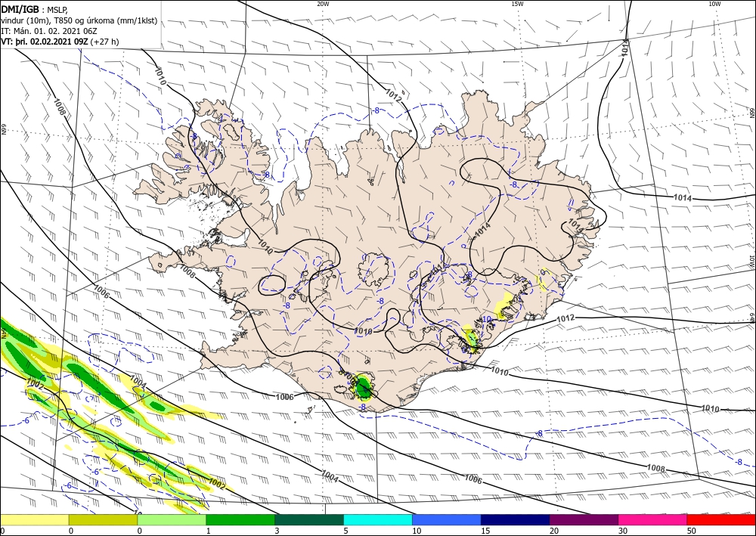Click the 'DMI/IGB : MSLP,' title line
This screenshot has width=756, height=536.
(x=35, y=9)
